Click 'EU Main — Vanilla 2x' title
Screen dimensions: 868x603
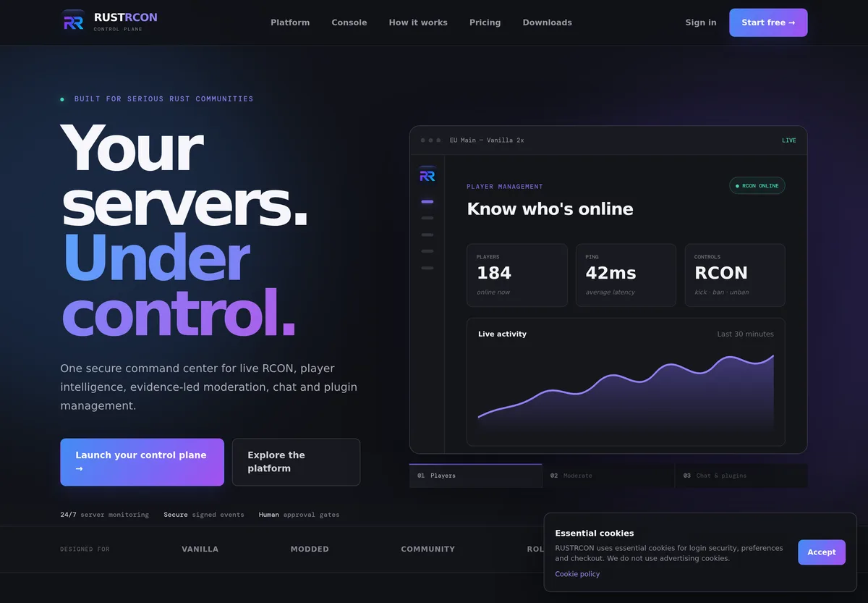(x=487, y=140)
